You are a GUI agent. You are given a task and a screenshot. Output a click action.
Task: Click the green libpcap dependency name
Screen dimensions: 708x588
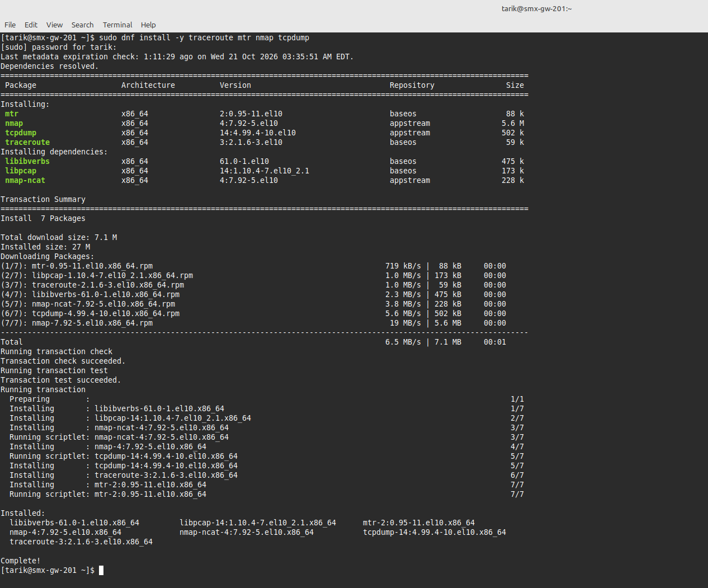pyautogui.click(x=21, y=171)
